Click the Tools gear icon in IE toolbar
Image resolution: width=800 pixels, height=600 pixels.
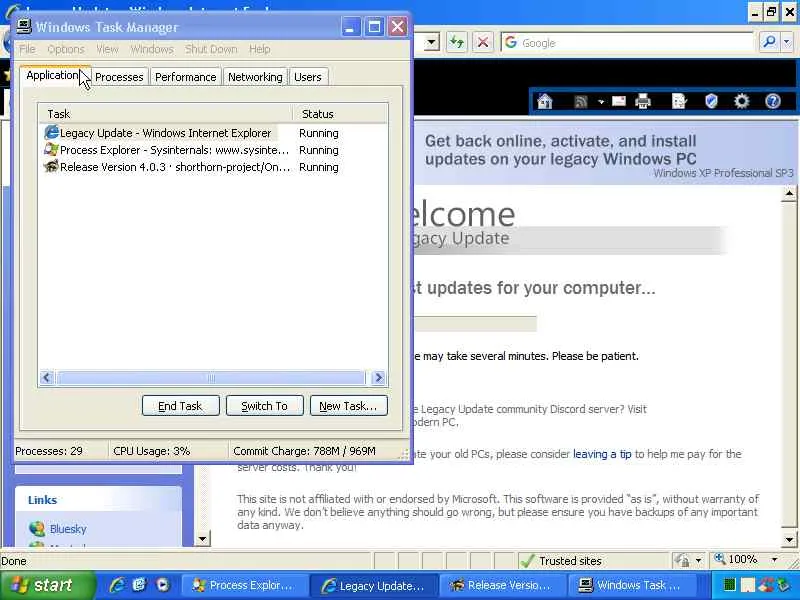(x=741, y=101)
